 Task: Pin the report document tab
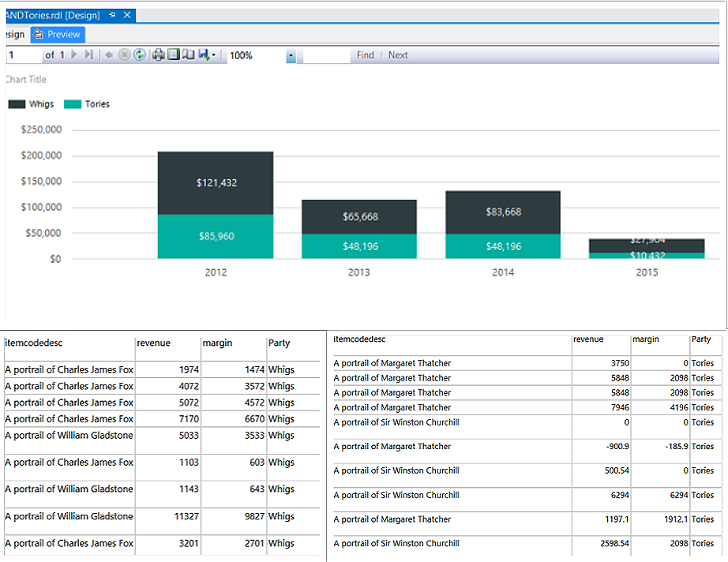point(112,16)
